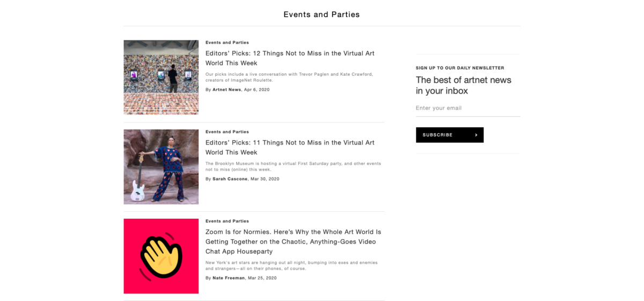Viewport: 644px width, 301px height.
Task: Click the Events and Parties page heading
Action: (x=321, y=15)
